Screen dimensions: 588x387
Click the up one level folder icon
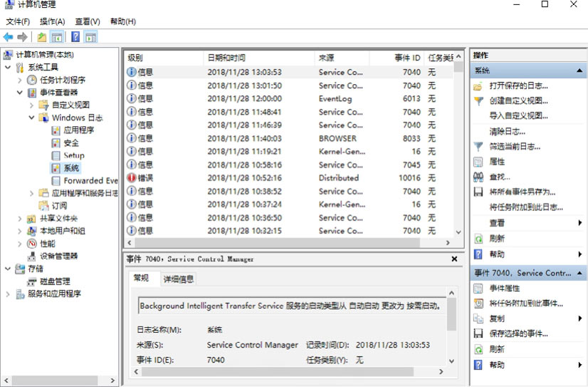42,37
